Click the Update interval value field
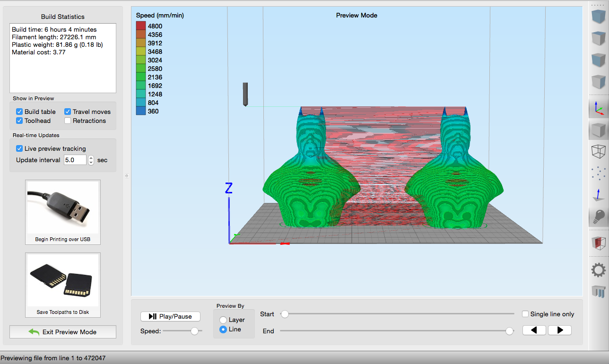 pos(75,160)
